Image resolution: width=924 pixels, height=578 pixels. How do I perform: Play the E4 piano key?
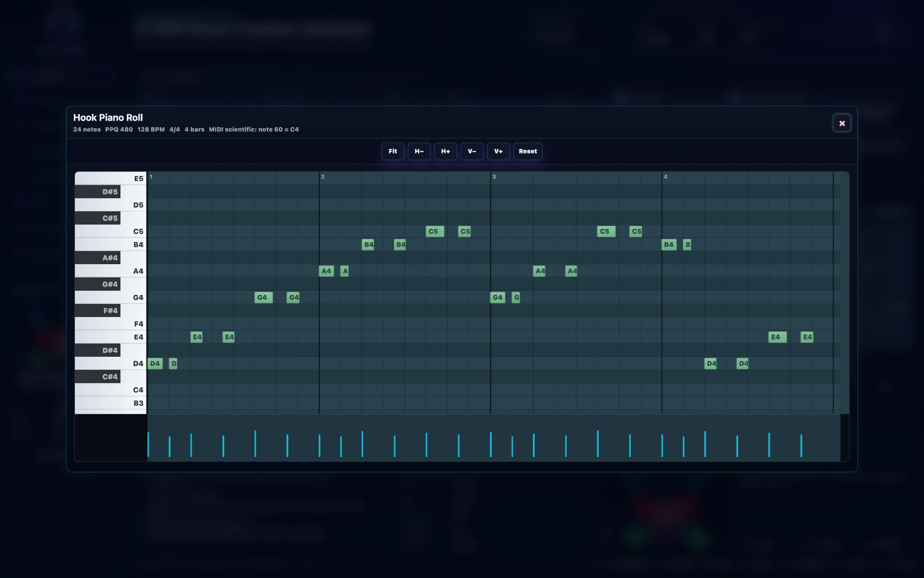(111, 337)
